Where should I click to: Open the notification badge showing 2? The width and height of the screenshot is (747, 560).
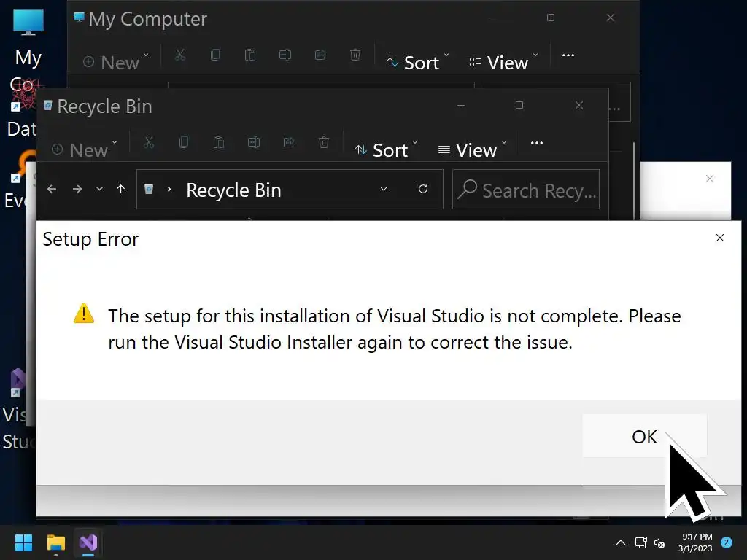point(727,542)
